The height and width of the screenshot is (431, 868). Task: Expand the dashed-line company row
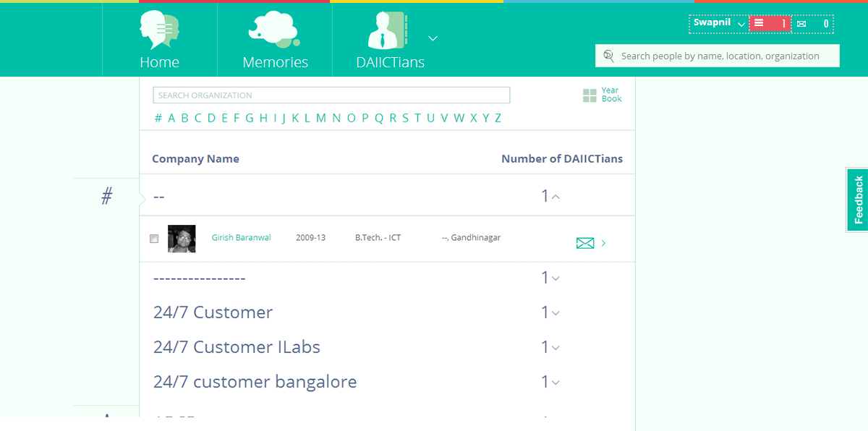pos(556,278)
